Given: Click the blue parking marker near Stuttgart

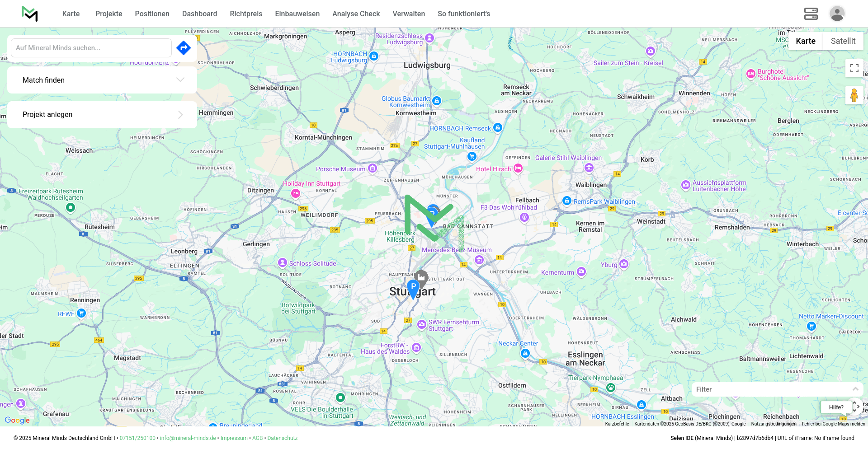Looking at the screenshot, I should [x=413, y=288].
